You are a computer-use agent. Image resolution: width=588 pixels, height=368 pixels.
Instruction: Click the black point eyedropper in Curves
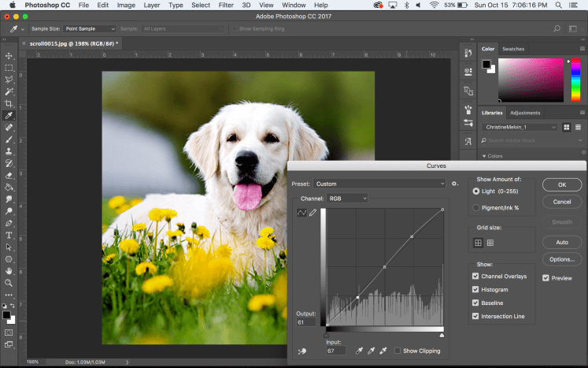point(360,351)
